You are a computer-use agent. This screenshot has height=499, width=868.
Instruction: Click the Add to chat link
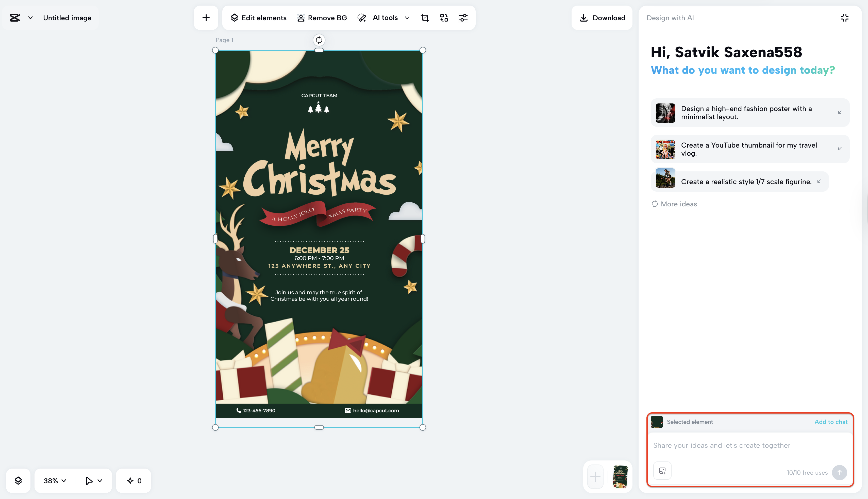pyautogui.click(x=831, y=422)
